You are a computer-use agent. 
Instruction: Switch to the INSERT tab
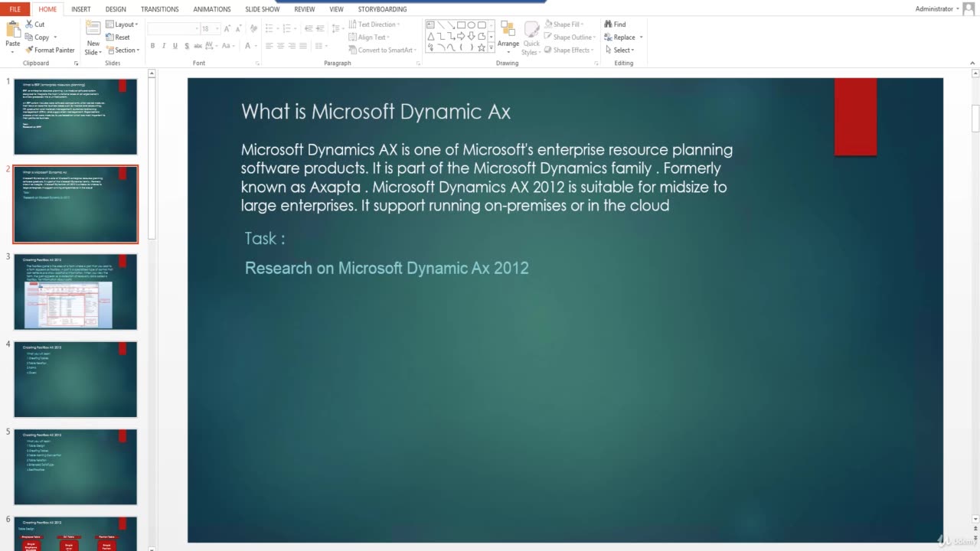80,9
